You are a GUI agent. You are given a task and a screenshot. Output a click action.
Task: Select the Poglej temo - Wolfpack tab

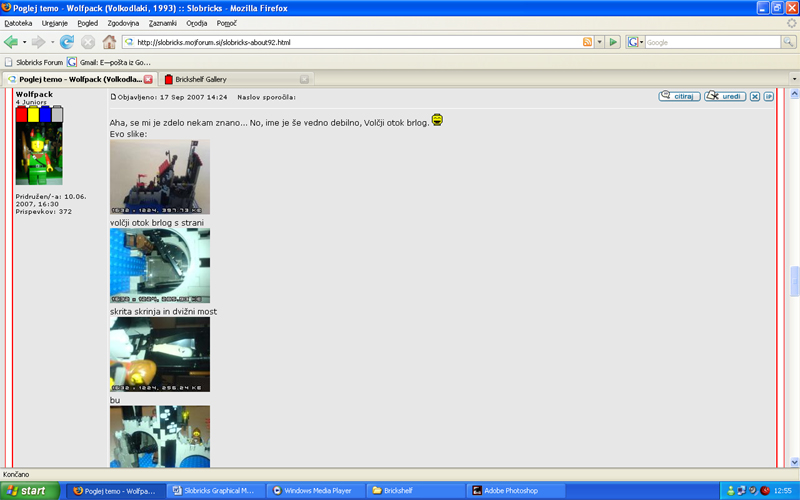[x=80, y=79]
